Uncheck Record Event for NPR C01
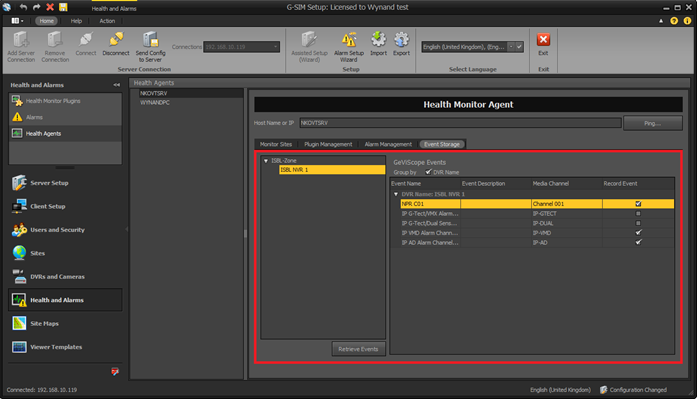 tap(638, 204)
